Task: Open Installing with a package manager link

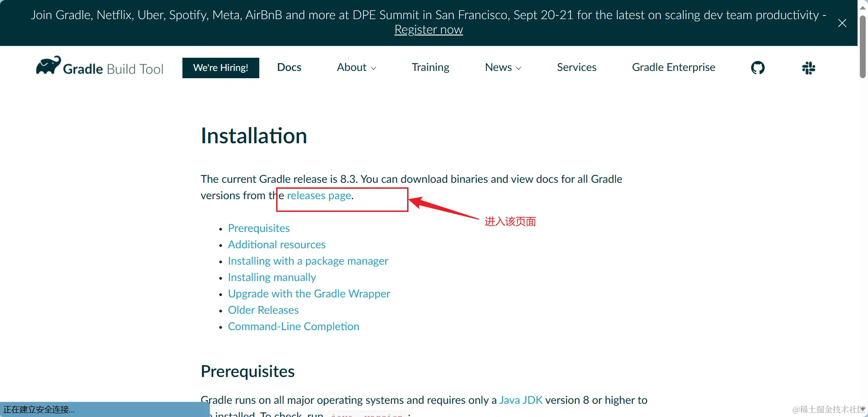Action: pos(308,261)
